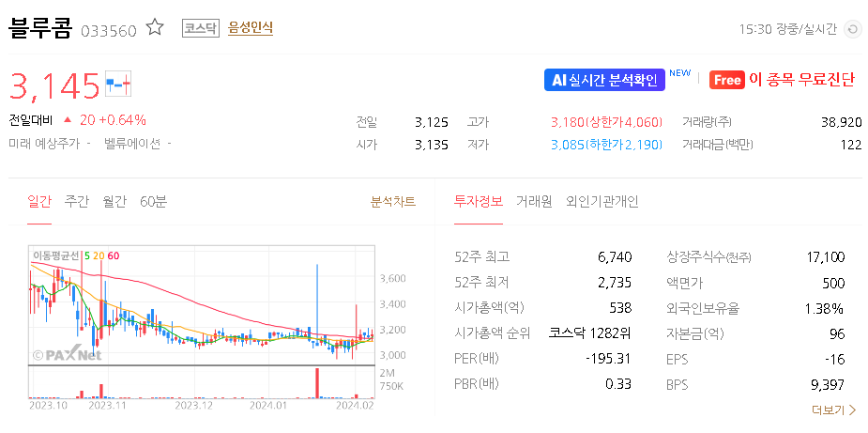Add 블루콤 to favorites with star icon

[155, 28]
